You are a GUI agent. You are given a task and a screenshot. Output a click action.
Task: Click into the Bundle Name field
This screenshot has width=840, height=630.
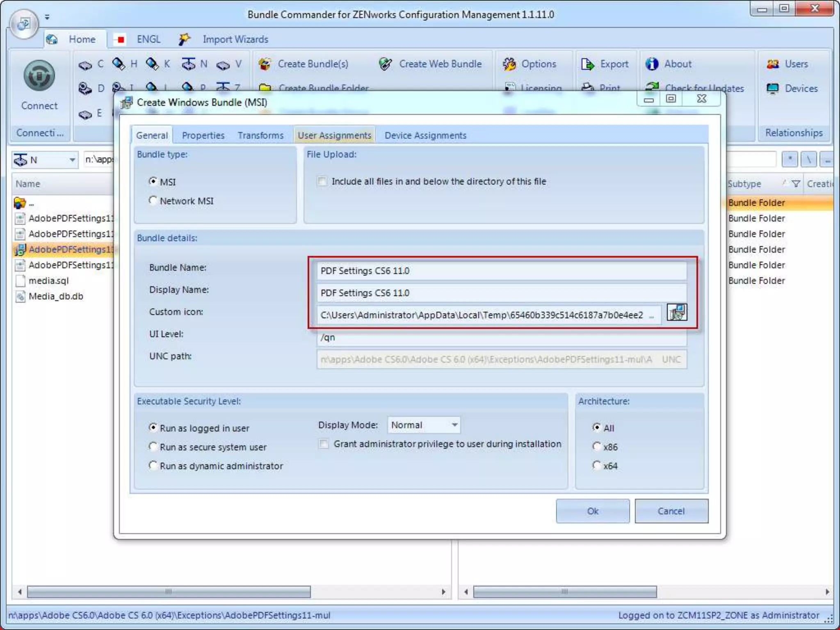pos(501,271)
